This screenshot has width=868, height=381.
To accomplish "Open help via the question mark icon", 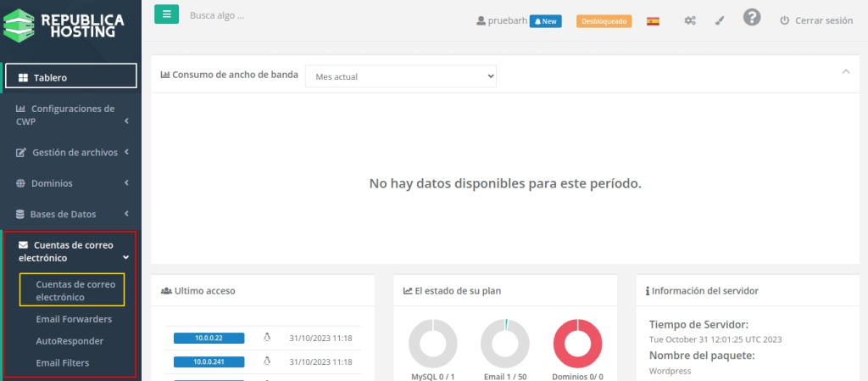I will [x=751, y=18].
